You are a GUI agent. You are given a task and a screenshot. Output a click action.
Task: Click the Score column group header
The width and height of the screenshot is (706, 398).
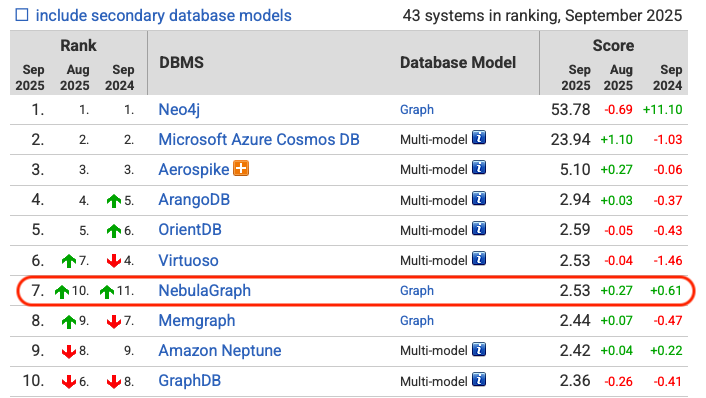pyautogui.click(x=613, y=45)
